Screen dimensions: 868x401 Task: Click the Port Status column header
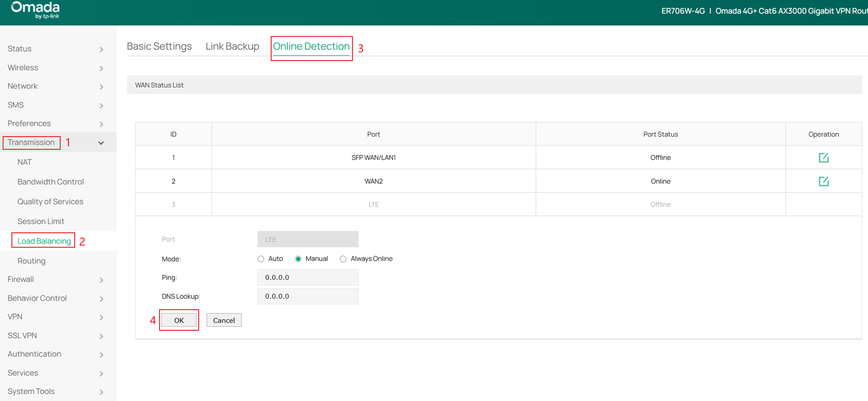(660, 134)
